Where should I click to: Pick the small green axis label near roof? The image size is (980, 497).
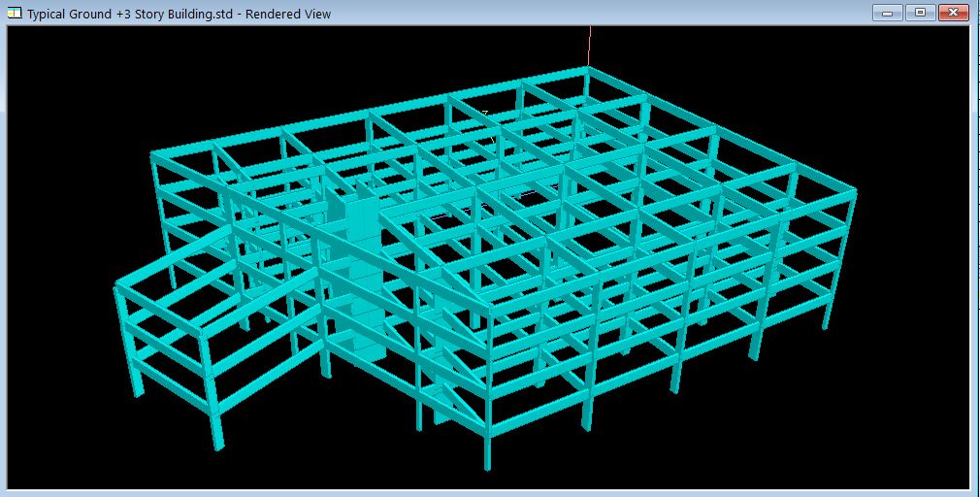click(485, 114)
